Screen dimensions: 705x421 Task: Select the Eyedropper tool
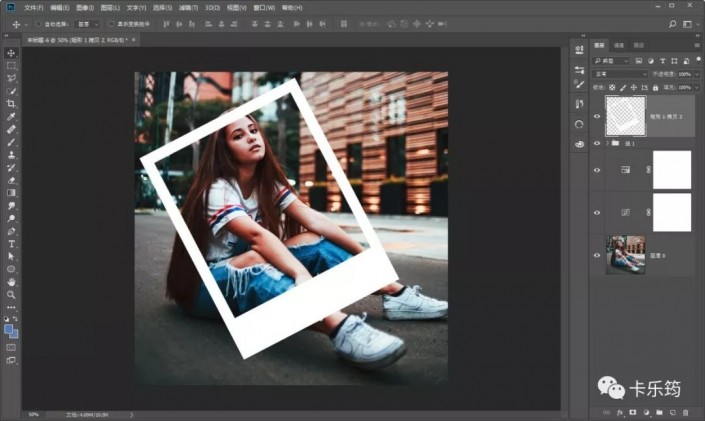click(11, 116)
